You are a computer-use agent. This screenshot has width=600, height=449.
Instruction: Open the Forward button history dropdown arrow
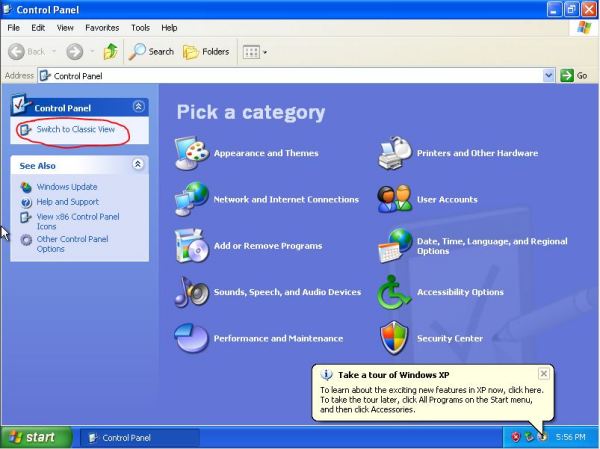[x=92, y=52]
